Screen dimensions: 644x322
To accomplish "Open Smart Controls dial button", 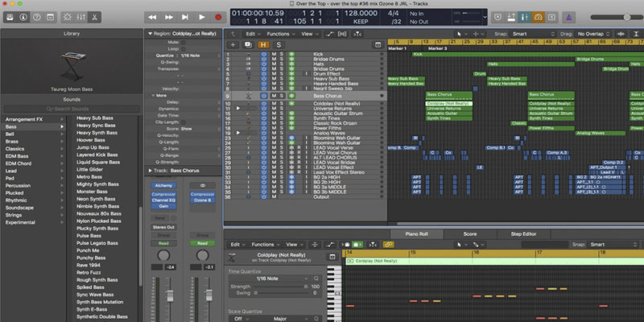I will click(68, 17).
